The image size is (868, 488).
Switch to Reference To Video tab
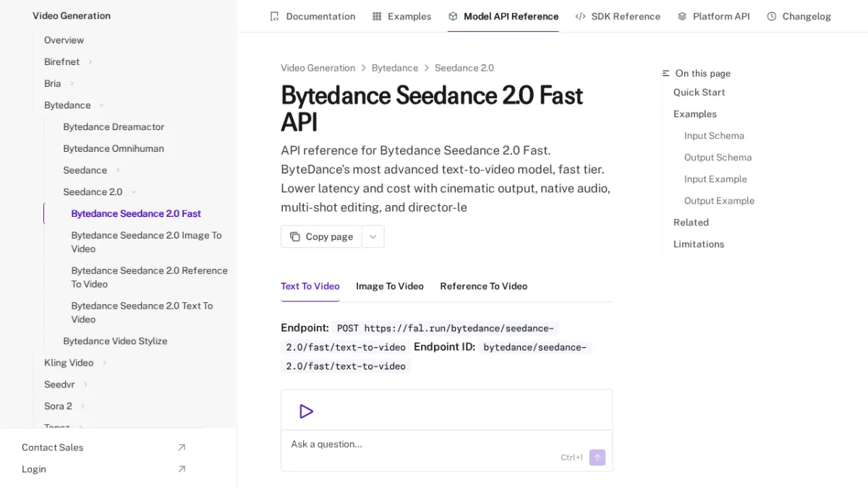(484, 286)
